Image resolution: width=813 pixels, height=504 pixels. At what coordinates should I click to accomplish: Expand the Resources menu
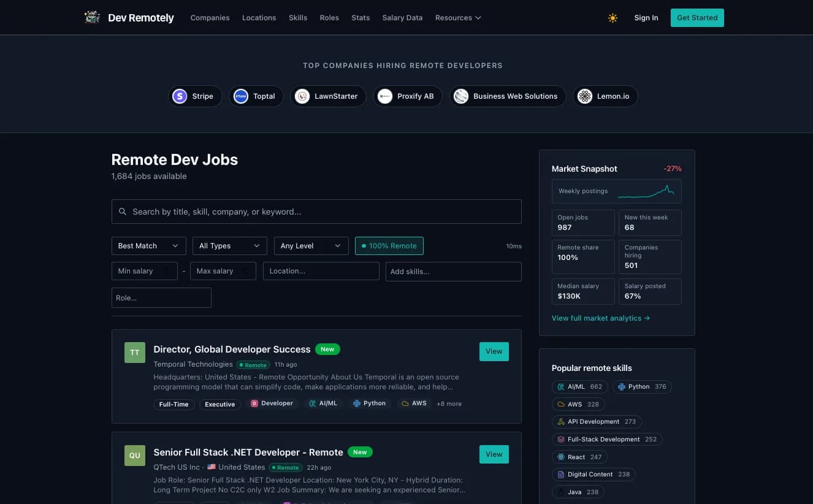458,18
